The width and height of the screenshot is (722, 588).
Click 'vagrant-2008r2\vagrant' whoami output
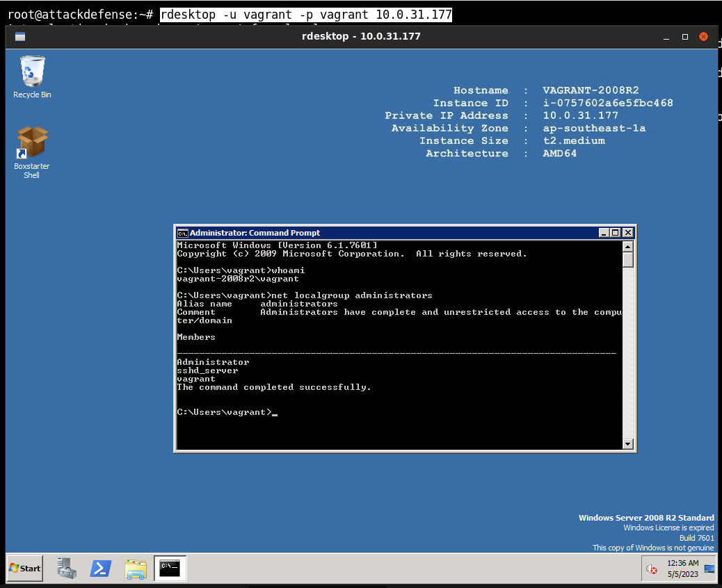[238, 279]
